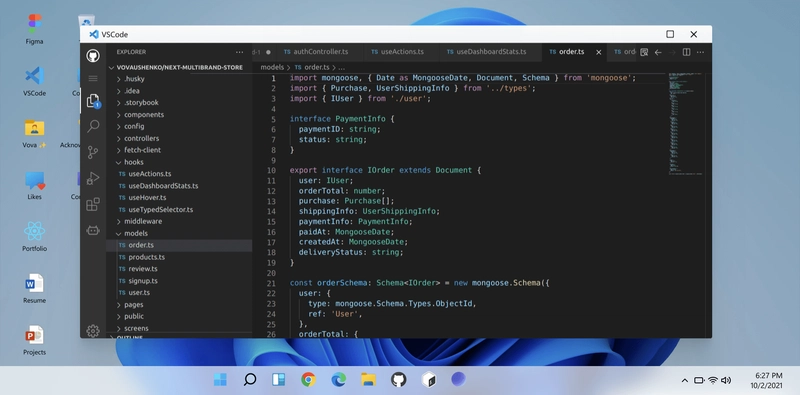Switch to the authController.ts tab
The height and width of the screenshot is (395, 800).
tap(316, 52)
